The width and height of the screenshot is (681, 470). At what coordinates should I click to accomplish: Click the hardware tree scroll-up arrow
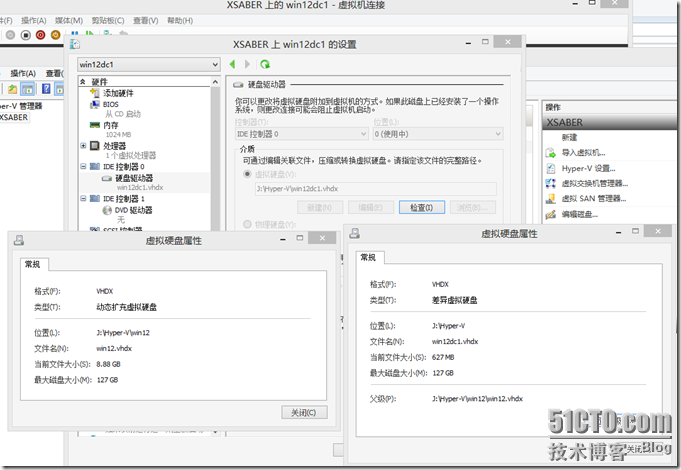tap(215, 82)
